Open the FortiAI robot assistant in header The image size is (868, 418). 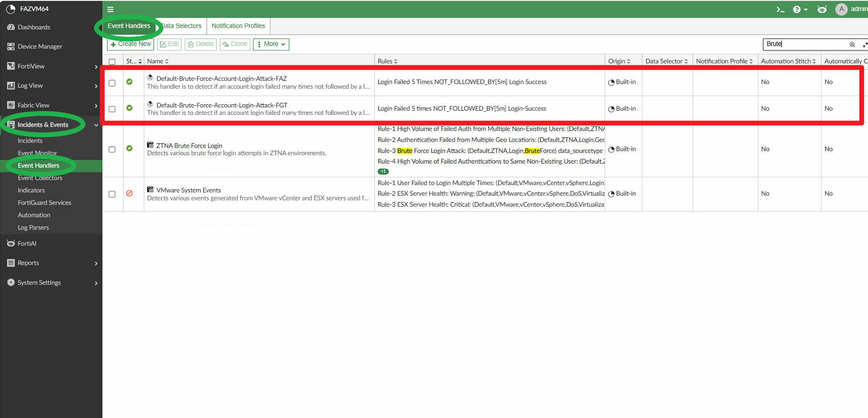pos(822,9)
